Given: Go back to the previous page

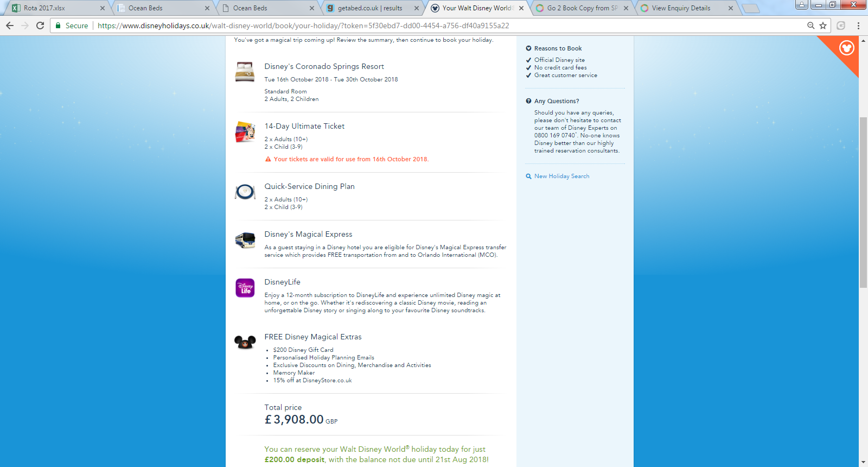Looking at the screenshot, I should pos(10,26).
